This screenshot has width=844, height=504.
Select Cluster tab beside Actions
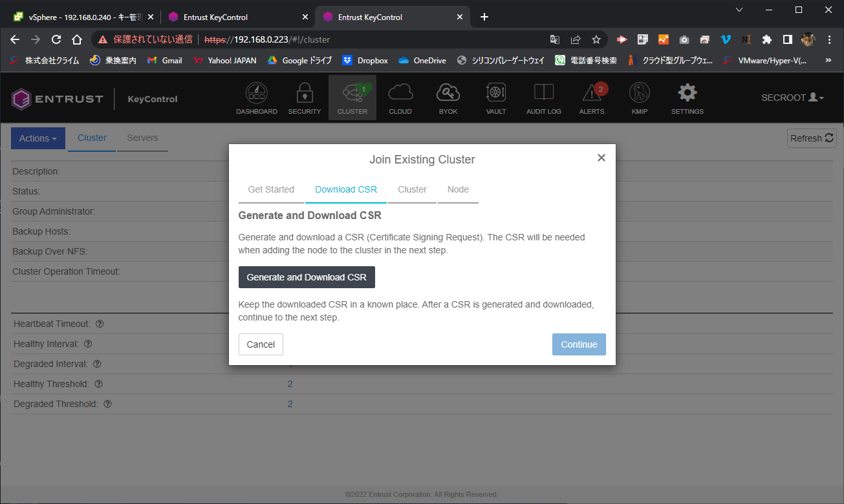pos(92,138)
